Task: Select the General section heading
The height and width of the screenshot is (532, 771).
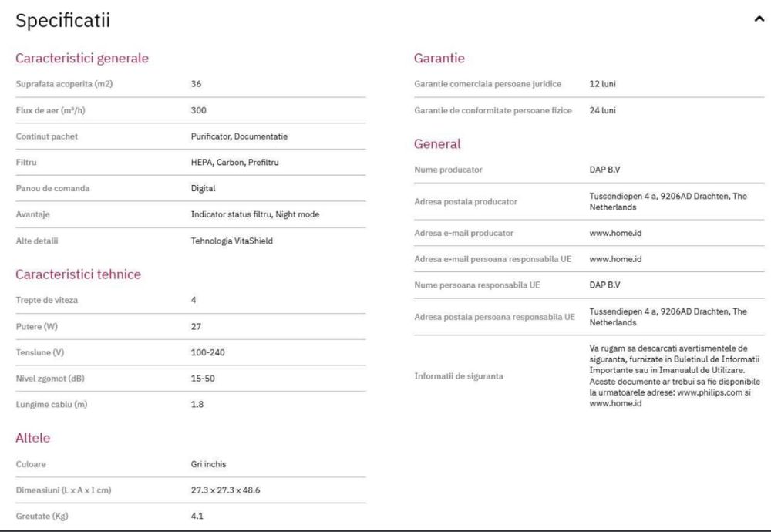Action: click(437, 143)
